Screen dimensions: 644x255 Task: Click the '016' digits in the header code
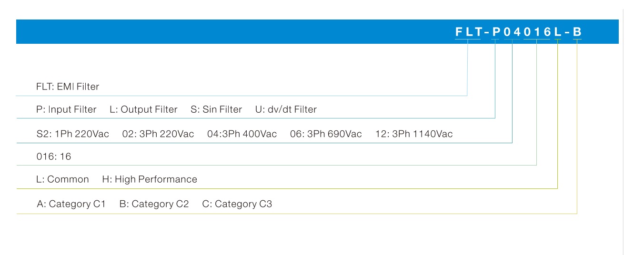click(537, 32)
